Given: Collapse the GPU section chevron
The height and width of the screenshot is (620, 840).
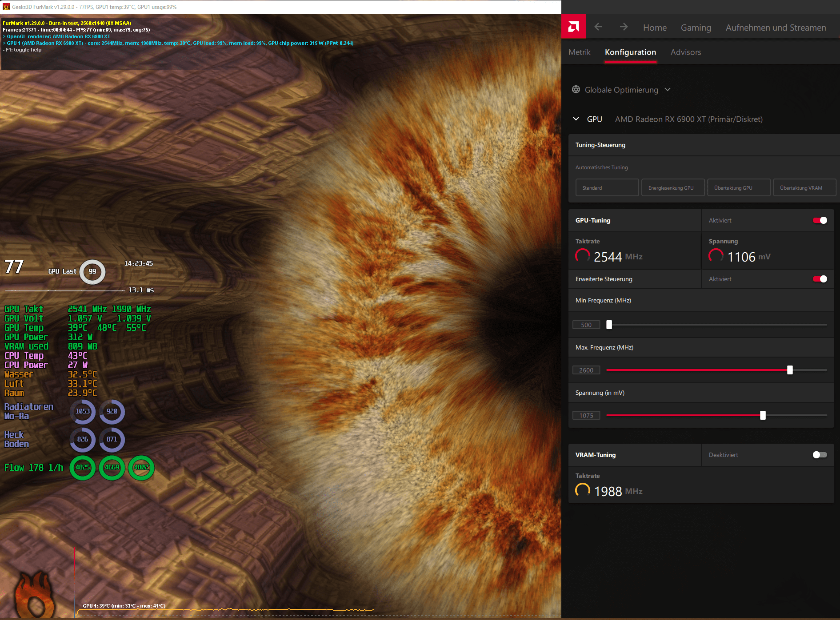Looking at the screenshot, I should point(576,119).
